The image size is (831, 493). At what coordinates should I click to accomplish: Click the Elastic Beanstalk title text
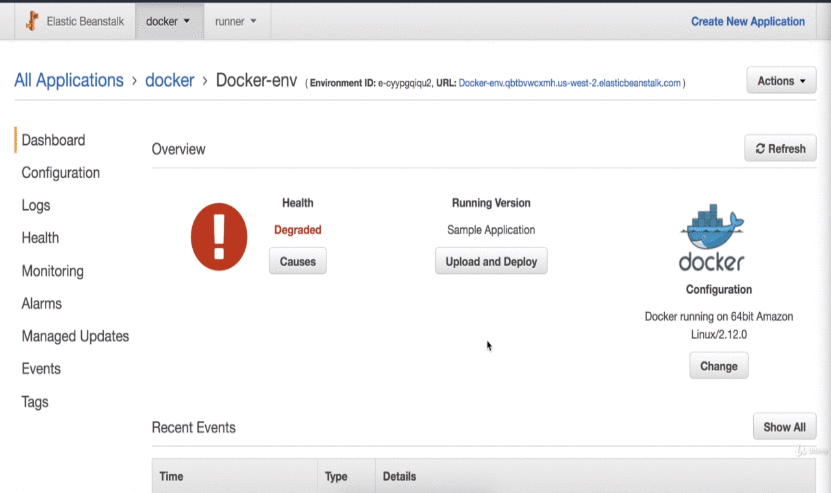[85, 21]
